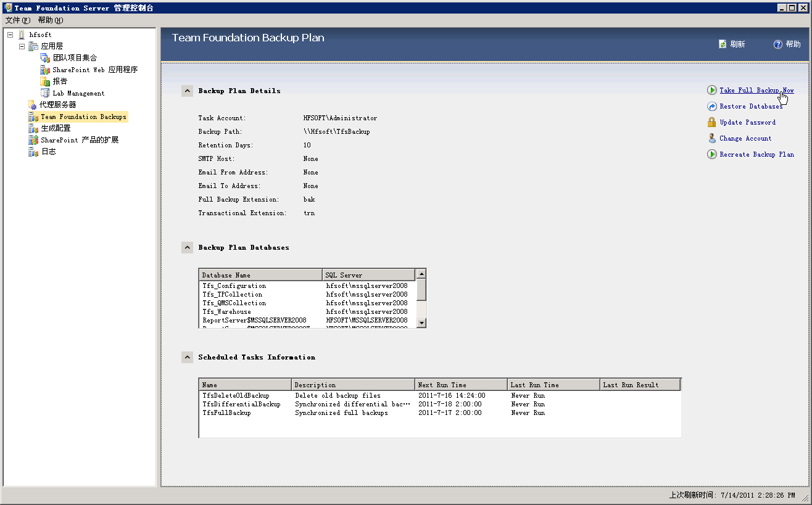
Task: Click the Update Password link
Action: coord(747,122)
